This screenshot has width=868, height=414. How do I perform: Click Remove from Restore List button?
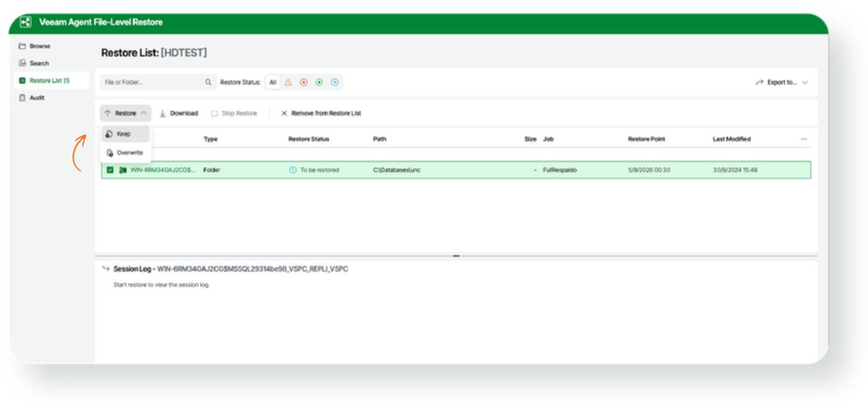point(321,113)
